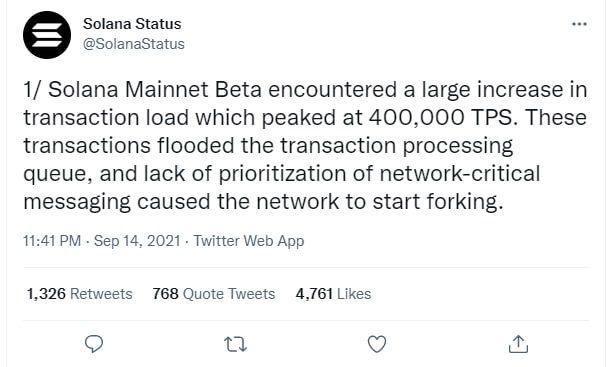Image resolution: width=610 pixels, height=367 pixels.
Task: Click the Solana logo profile avatar
Action: pyautogui.click(x=47, y=35)
